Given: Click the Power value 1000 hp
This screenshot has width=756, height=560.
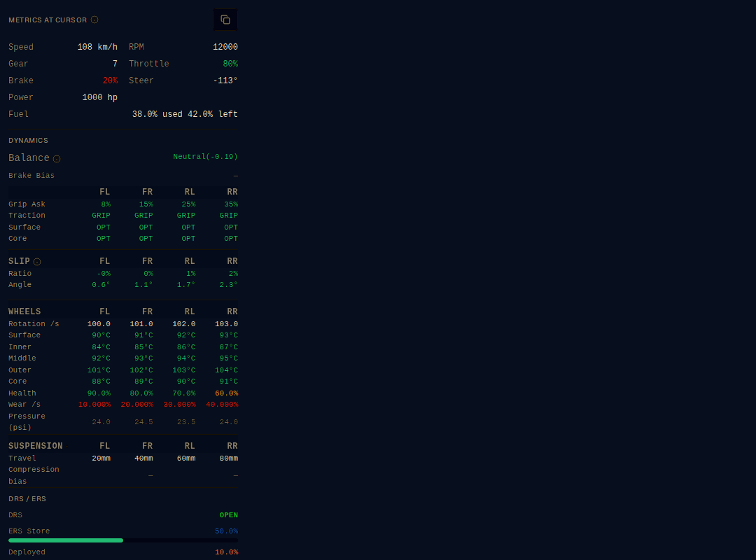Looking at the screenshot, I should (x=100, y=97).
